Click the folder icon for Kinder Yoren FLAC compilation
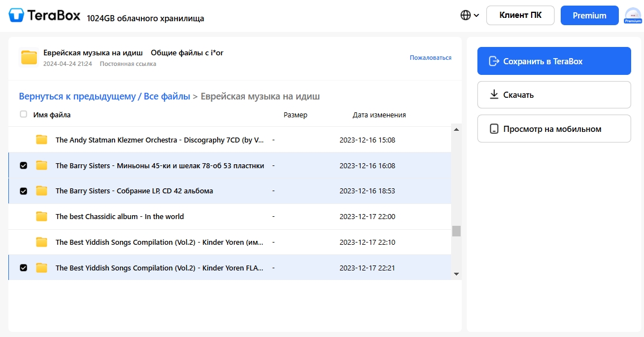Image resolution: width=644 pixels, height=337 pixels. 41,268
